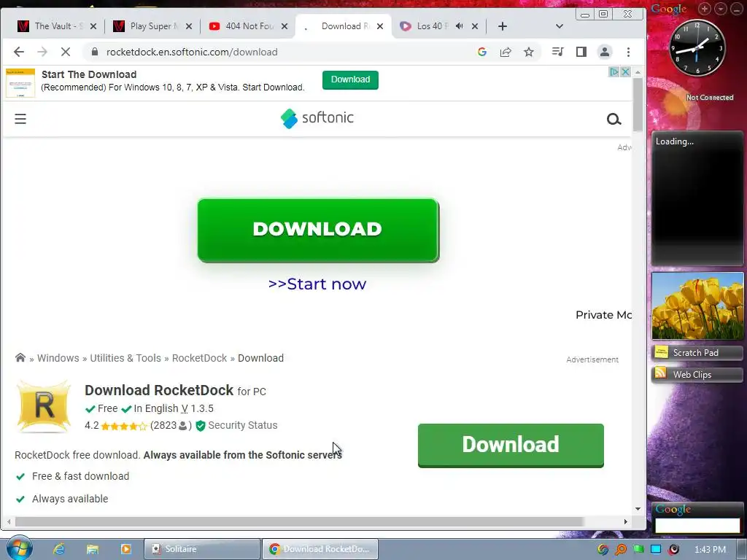Toggle the Chrome side panel icon
This screenshot has height=560, width=747.
(x=581, y=52)
